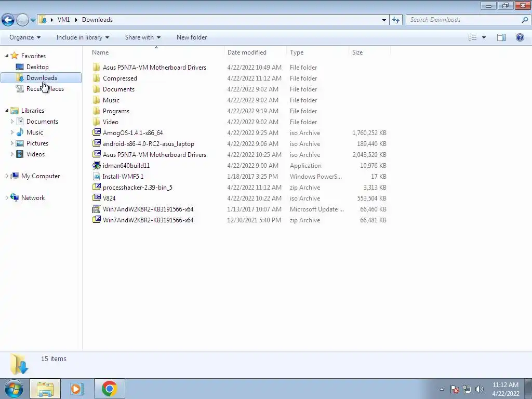The height and width of the screenshot is (399, 532).
Task: Sort by the Name column header
Action: pos(157,52)
